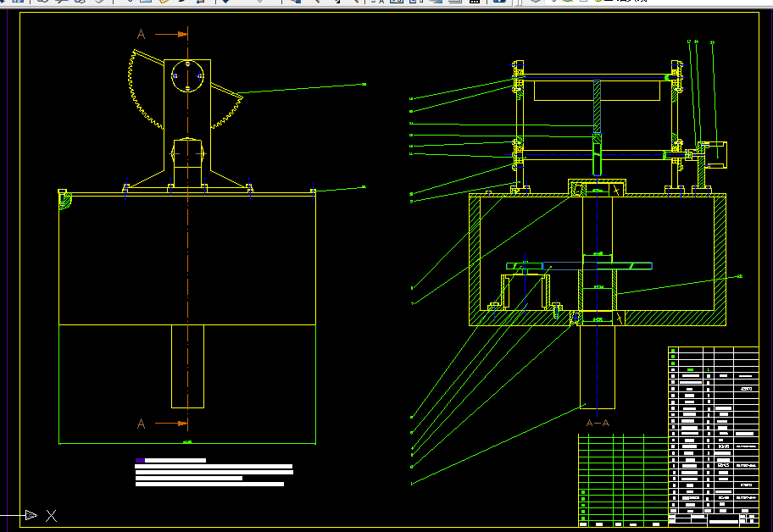Click the "X" axis label of UCS icon
This screenshot has width=773, height=532.
point(51,516)
